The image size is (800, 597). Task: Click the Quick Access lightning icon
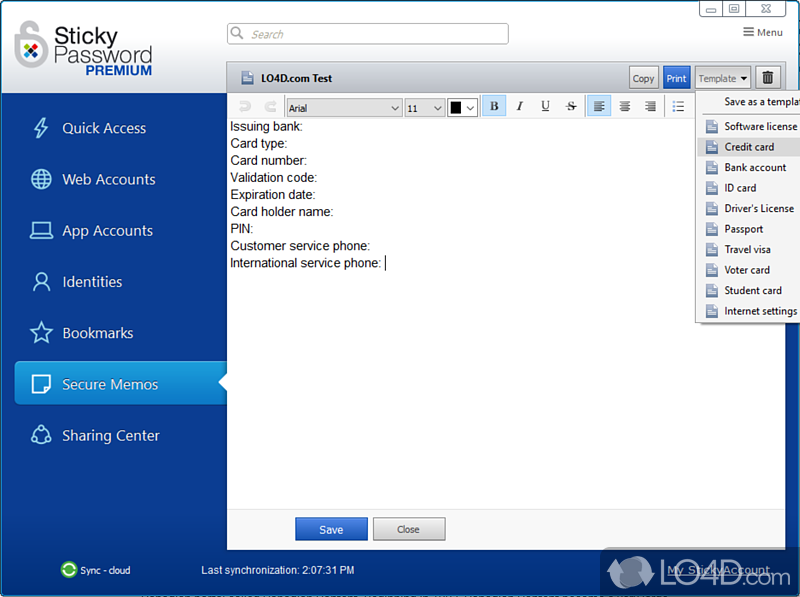pos(41,128)
